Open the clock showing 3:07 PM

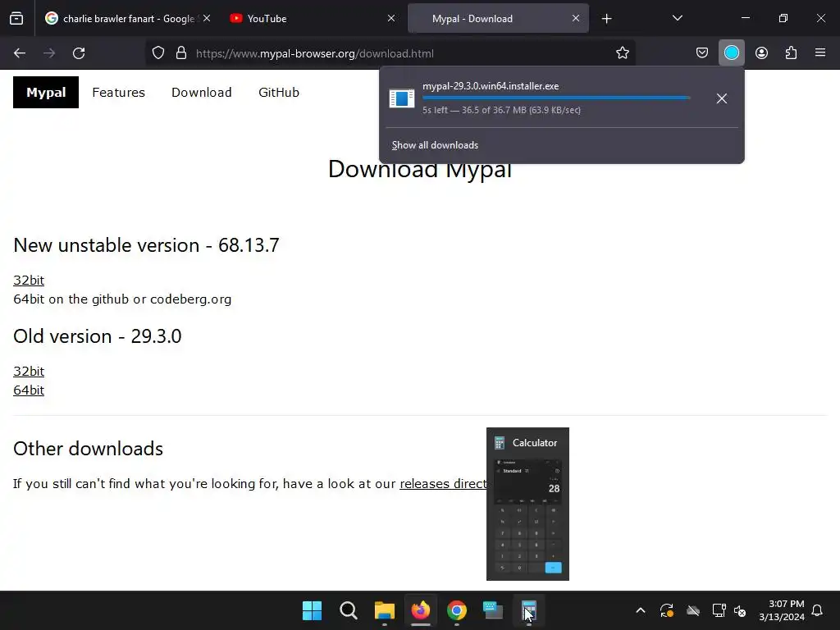click(782, 610)
